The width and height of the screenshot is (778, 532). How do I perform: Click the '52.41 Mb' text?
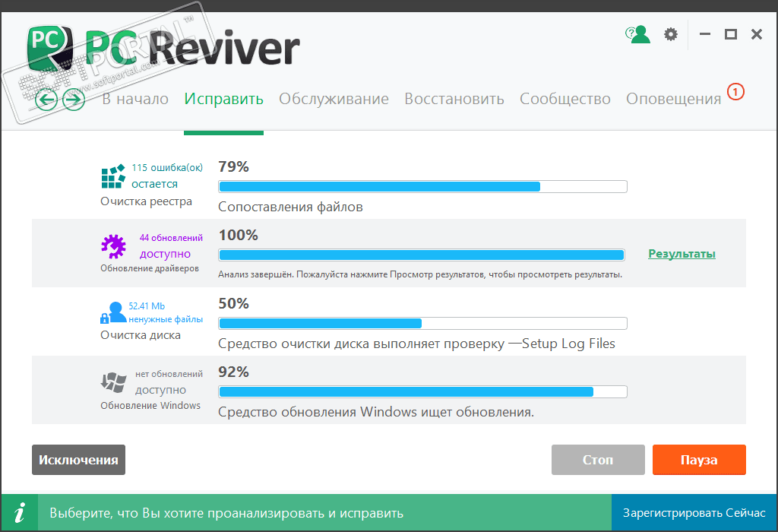(x=147, y=306)
